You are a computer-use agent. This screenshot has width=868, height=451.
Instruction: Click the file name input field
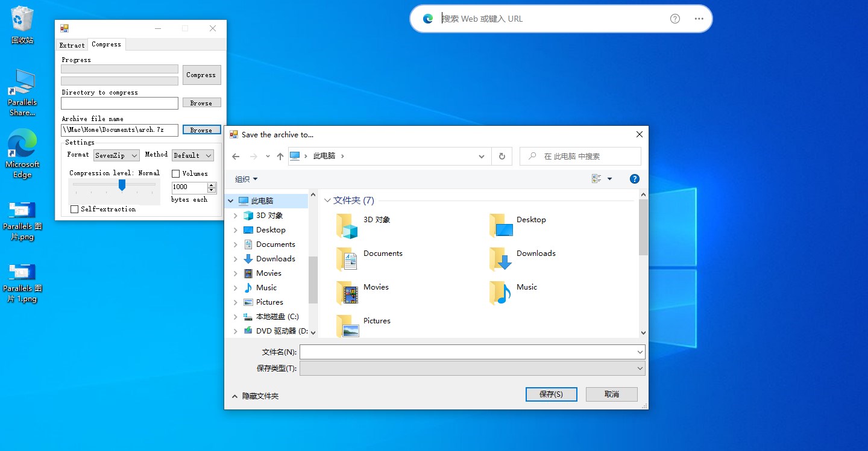point(470,352)
